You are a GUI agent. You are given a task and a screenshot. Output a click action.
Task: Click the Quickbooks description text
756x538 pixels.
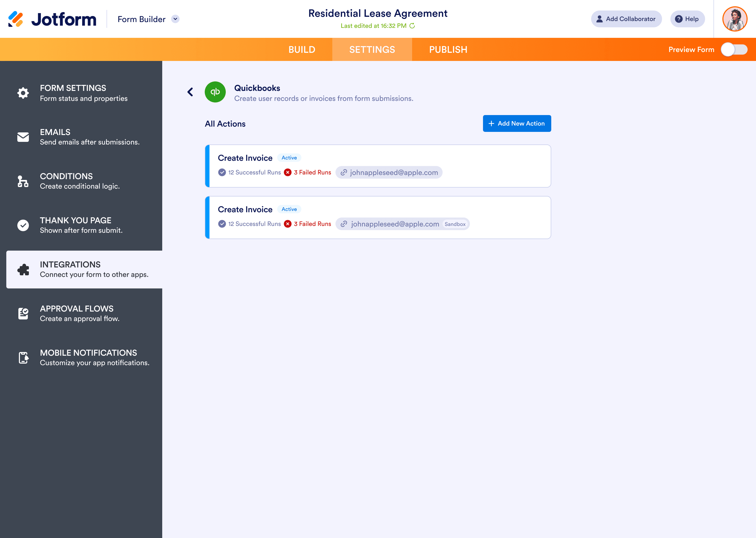[x=323, y=99]
